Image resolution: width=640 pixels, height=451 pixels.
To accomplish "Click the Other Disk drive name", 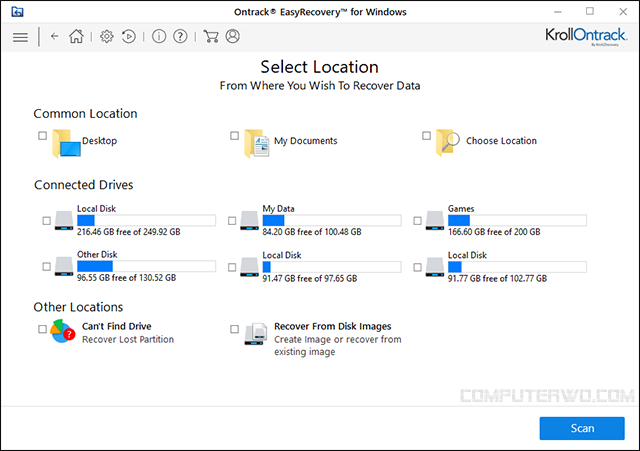I will (x=97, y=254).
